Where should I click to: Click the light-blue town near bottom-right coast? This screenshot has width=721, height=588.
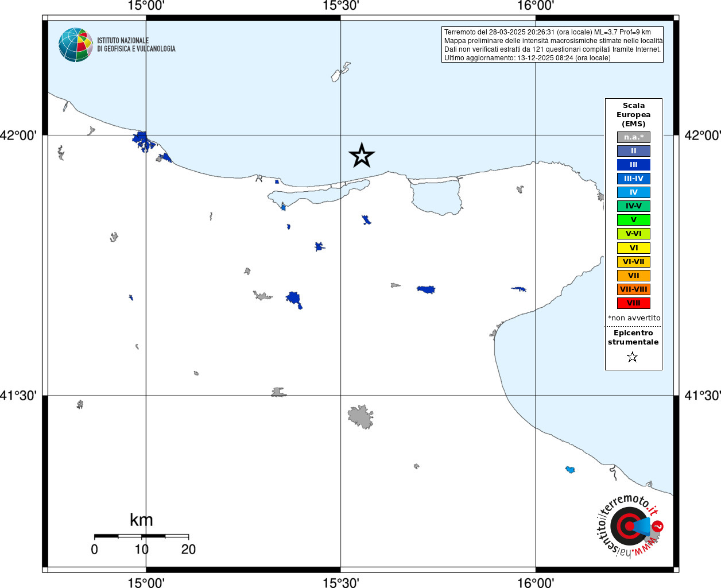pos(570,470)
